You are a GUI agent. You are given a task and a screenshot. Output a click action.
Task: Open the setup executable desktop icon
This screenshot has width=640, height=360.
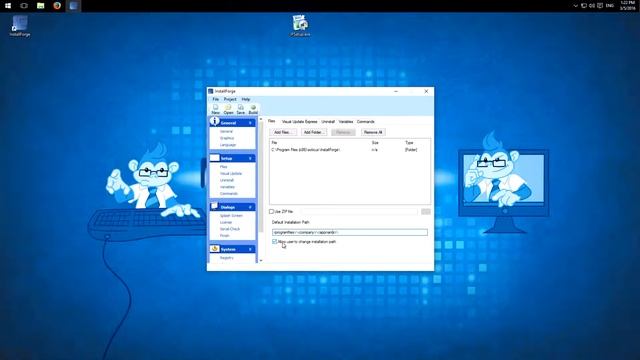[300, 26]
